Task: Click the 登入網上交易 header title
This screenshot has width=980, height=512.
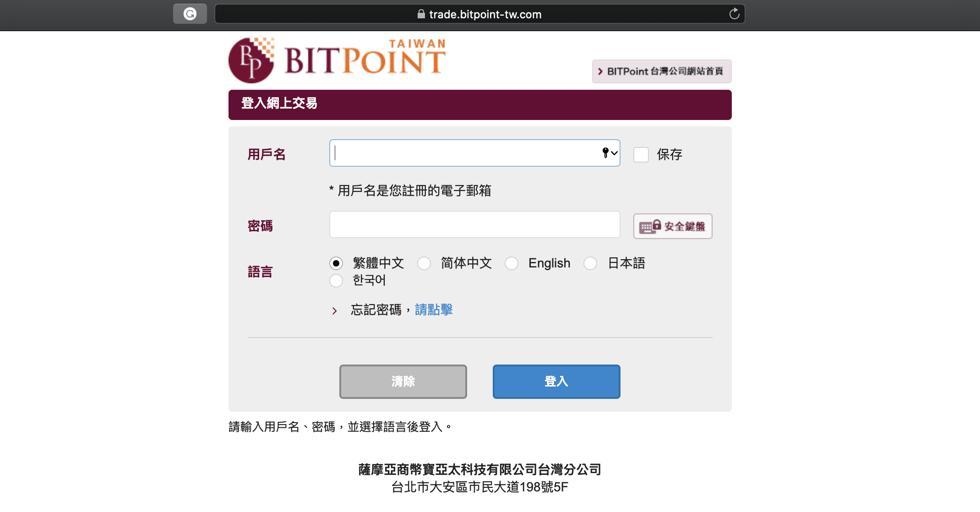Action: (279, 103)
